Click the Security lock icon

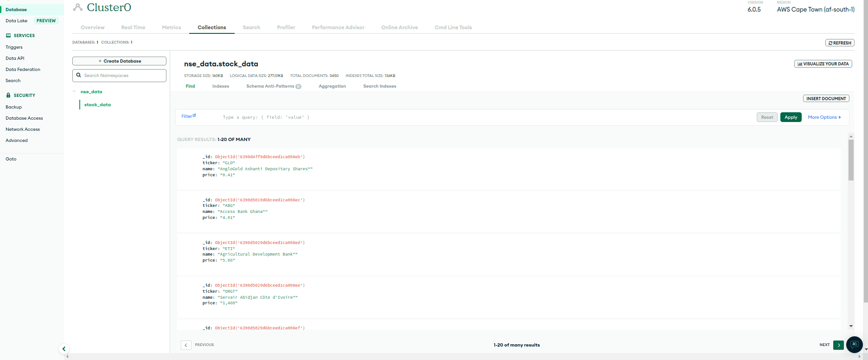(x=8, y=95)
